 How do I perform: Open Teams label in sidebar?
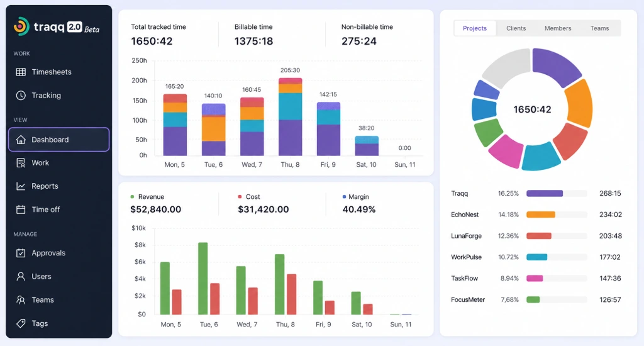[43, 300]
